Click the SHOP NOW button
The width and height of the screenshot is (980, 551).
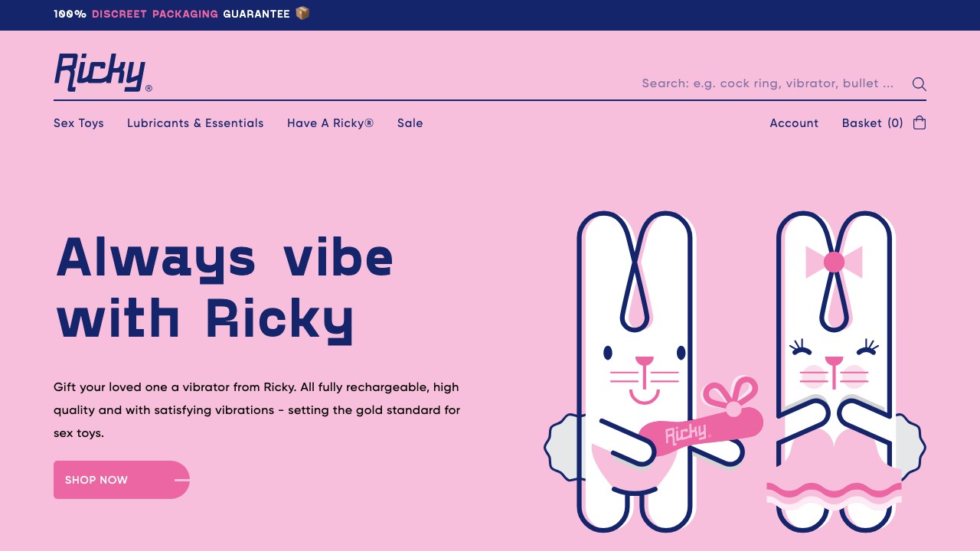click(122, 480)
